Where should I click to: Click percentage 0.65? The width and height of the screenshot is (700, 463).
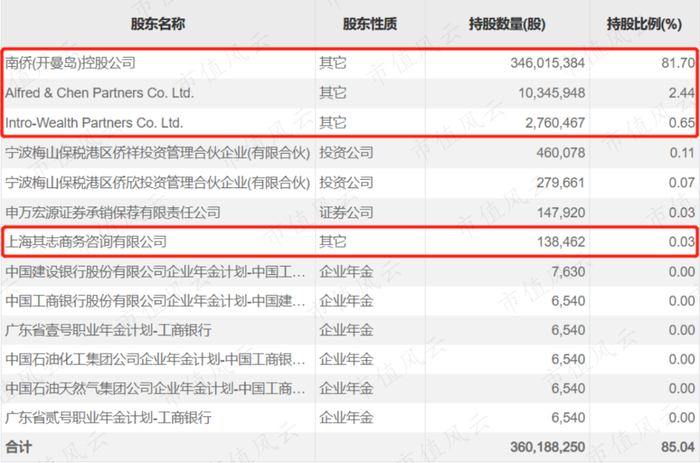[682, 123]
